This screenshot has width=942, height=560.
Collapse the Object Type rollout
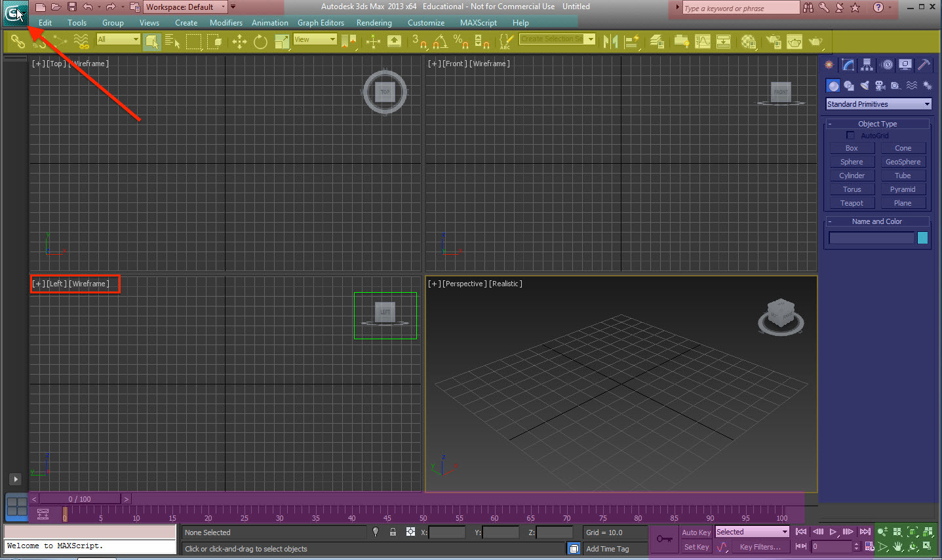pyautogui.click(x=877, y=124)
